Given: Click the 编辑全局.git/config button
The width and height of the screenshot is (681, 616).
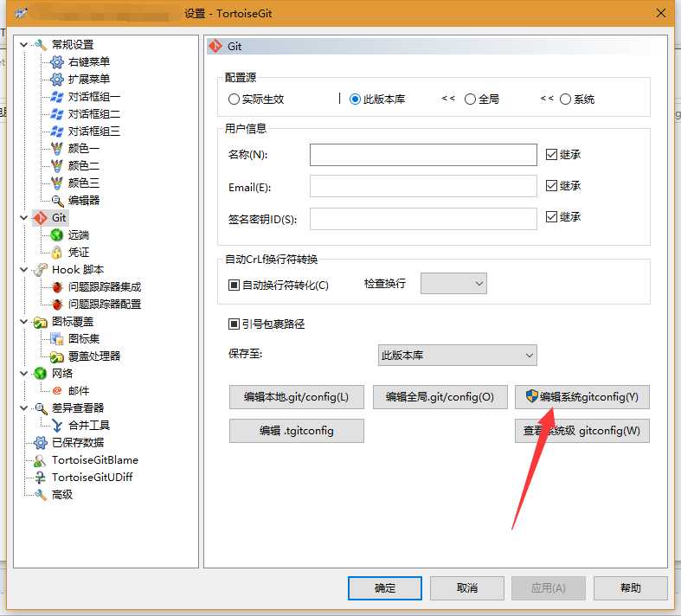Looking at the screenshot, I should click(440, 397).
